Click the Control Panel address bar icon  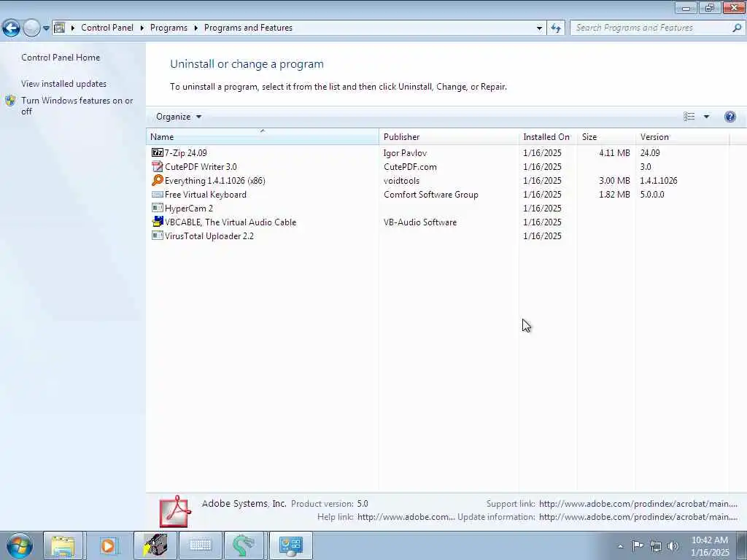click(60, 28)
